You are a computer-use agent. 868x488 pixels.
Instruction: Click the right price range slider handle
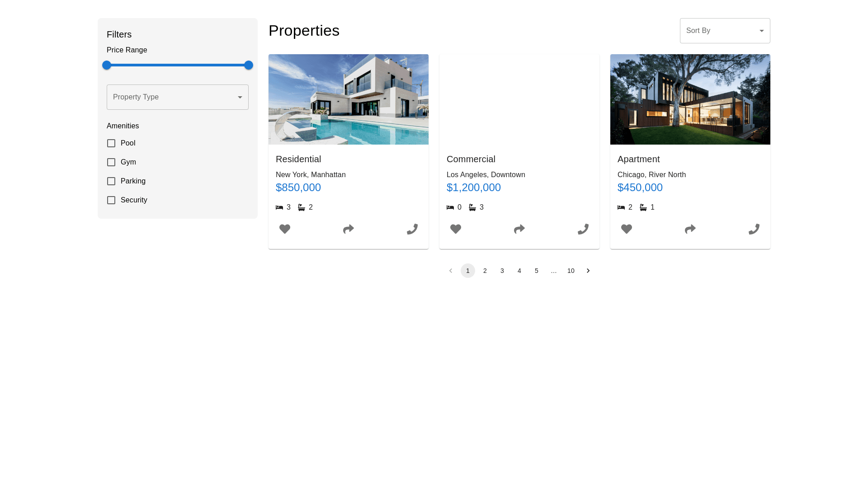click(249, 65)
